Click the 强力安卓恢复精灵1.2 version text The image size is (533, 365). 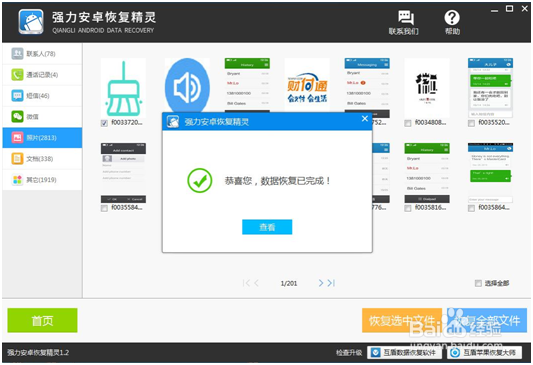point(38,353)
